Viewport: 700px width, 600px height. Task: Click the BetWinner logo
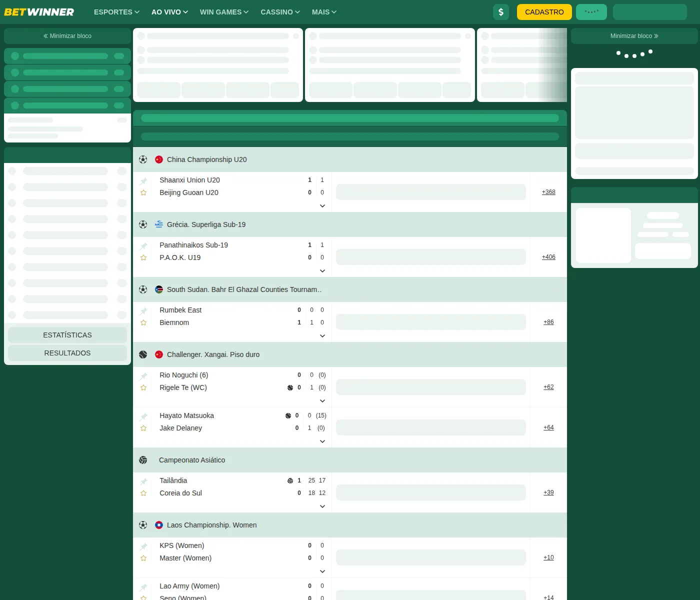(39, 12)
